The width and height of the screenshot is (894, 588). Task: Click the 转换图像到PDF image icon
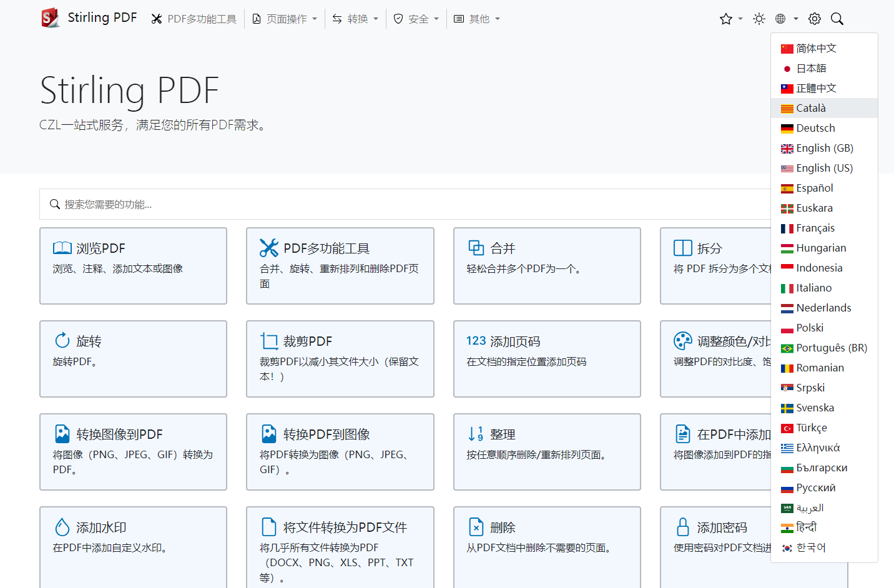coord(62,434)
